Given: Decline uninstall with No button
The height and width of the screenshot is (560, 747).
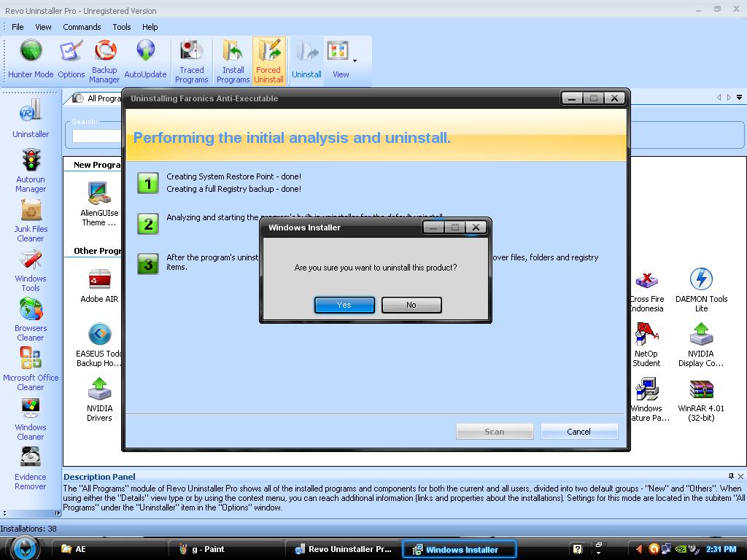Looking at the screenshot, I should tap(411, 305).
